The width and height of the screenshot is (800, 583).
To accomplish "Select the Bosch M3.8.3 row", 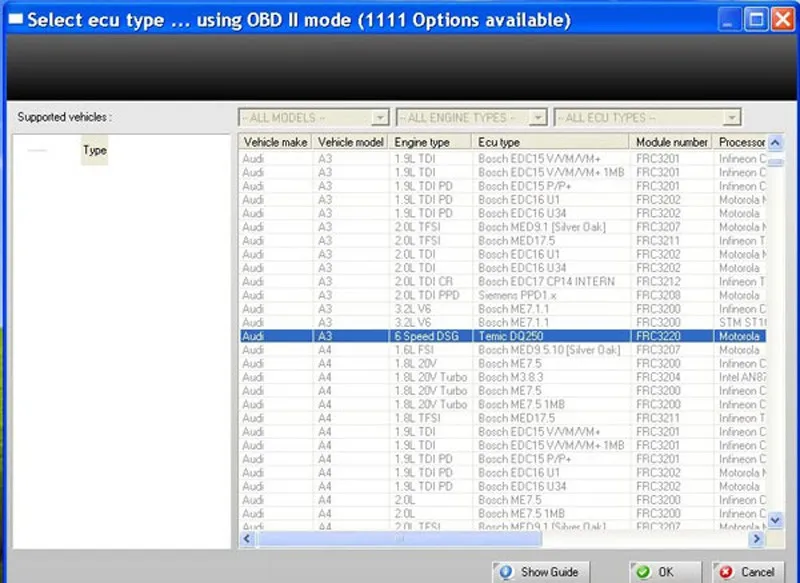I will pos(503,377).
